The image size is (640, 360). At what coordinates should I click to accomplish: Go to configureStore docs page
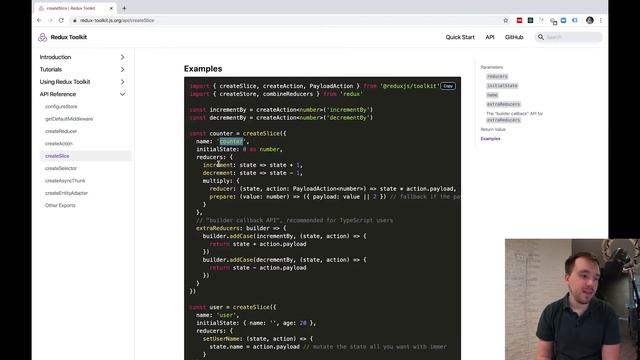click(x=61, y=107)
